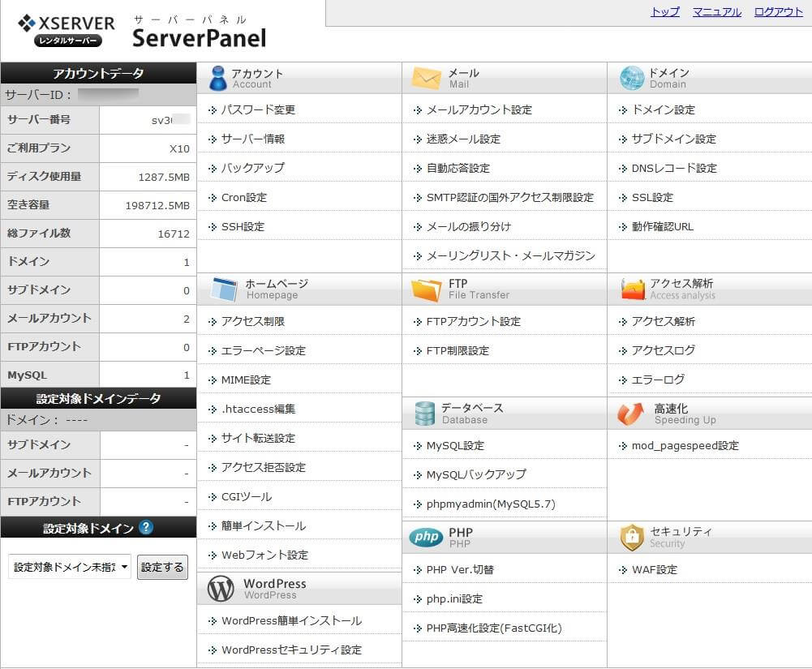Click the disk usage value 1287.5MB

[x=164, y=177]
